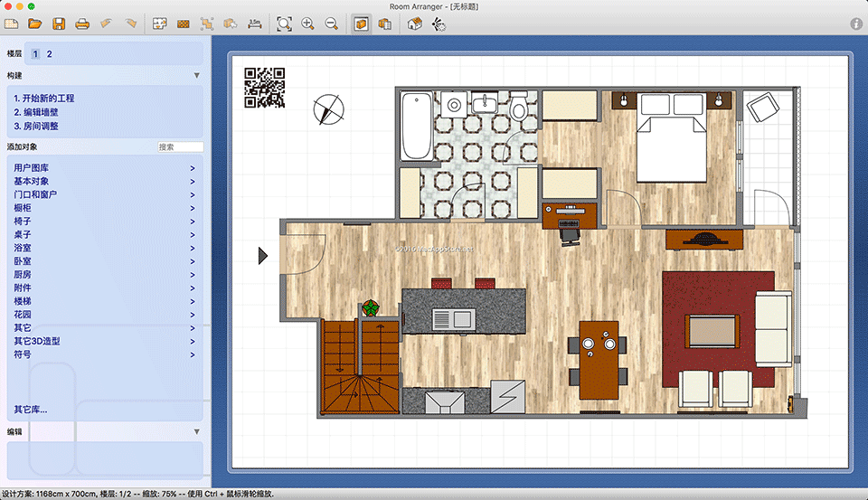This screenshot has height=500, width=868.
Task: Zoom in with the plus magnifier icon
Action: click(308, 24)
